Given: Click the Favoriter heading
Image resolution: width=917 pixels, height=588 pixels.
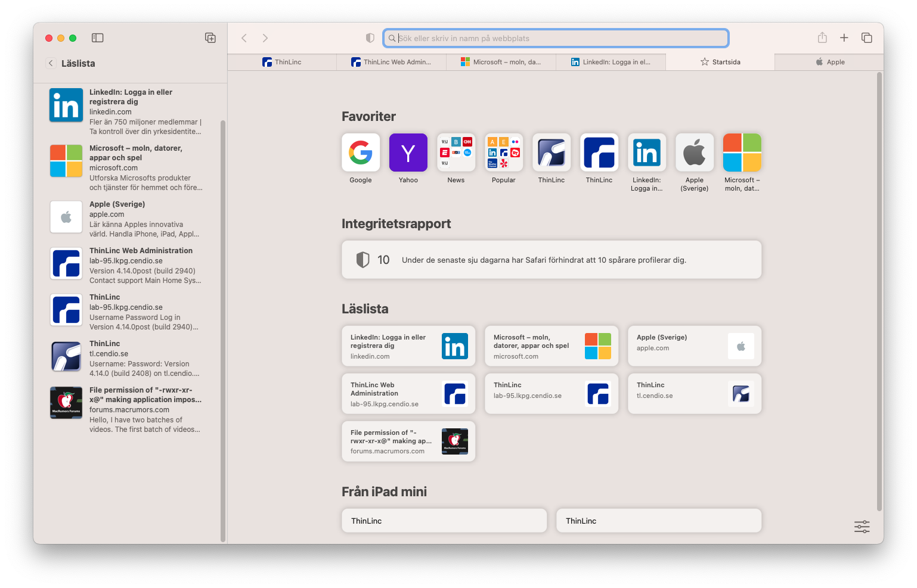Looking at the screenshot, I should (x=368, y=117).
